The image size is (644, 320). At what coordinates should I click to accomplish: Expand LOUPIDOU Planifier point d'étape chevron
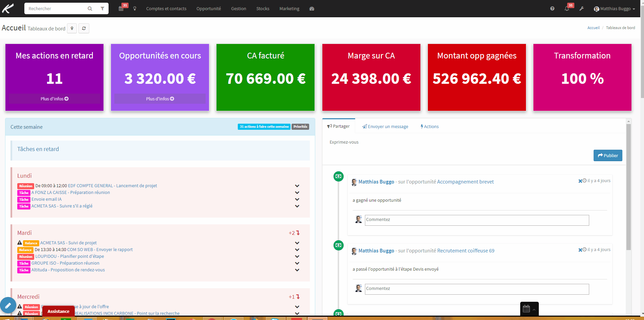pyautogui.click(x=297, y=256)
